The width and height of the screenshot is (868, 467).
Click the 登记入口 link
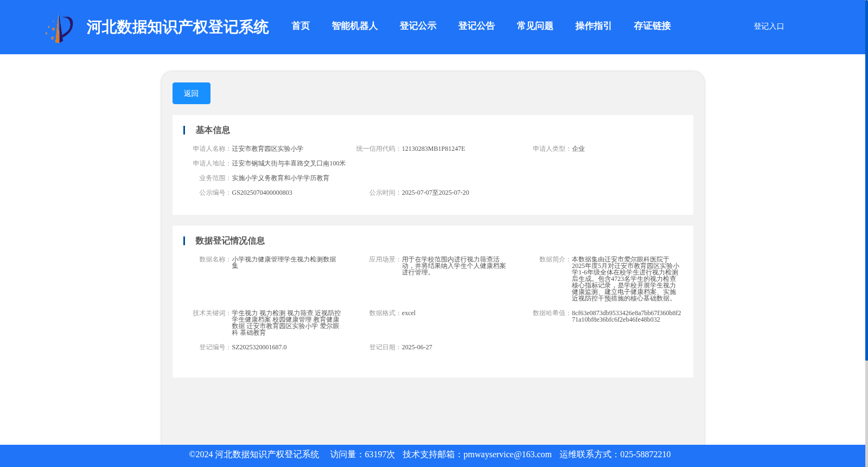tap(769, 26)
